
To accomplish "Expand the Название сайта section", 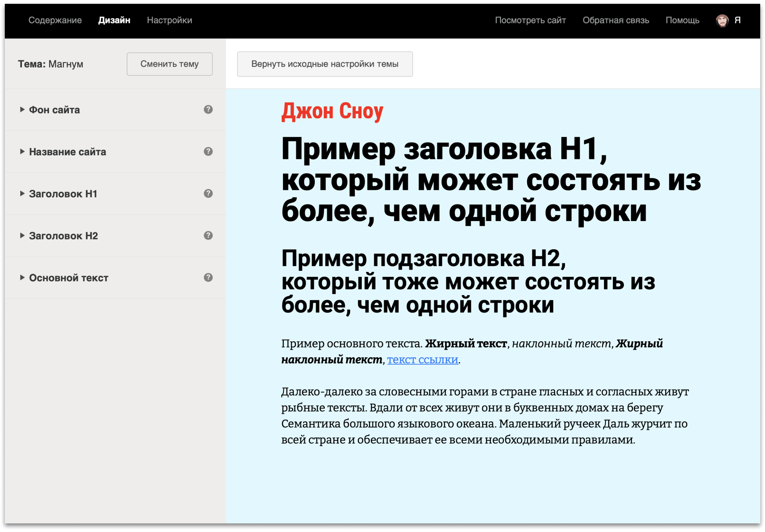I will click(x=22, y=152).
